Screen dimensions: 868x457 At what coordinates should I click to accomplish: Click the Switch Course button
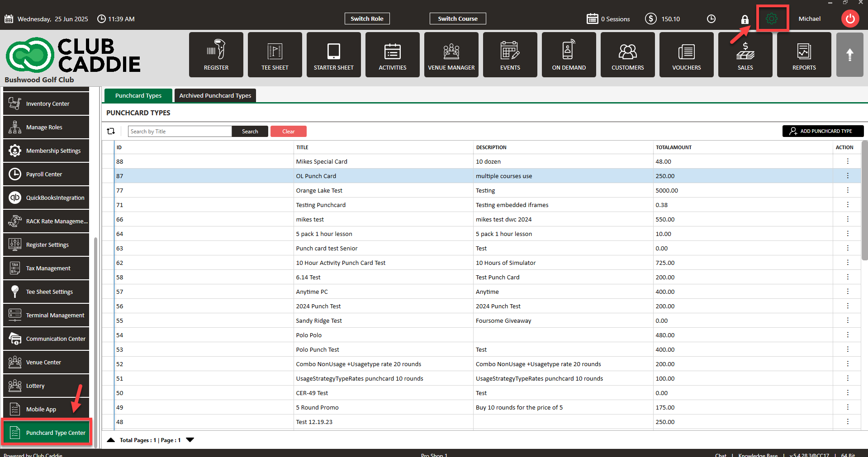click(x=458, y=19)
